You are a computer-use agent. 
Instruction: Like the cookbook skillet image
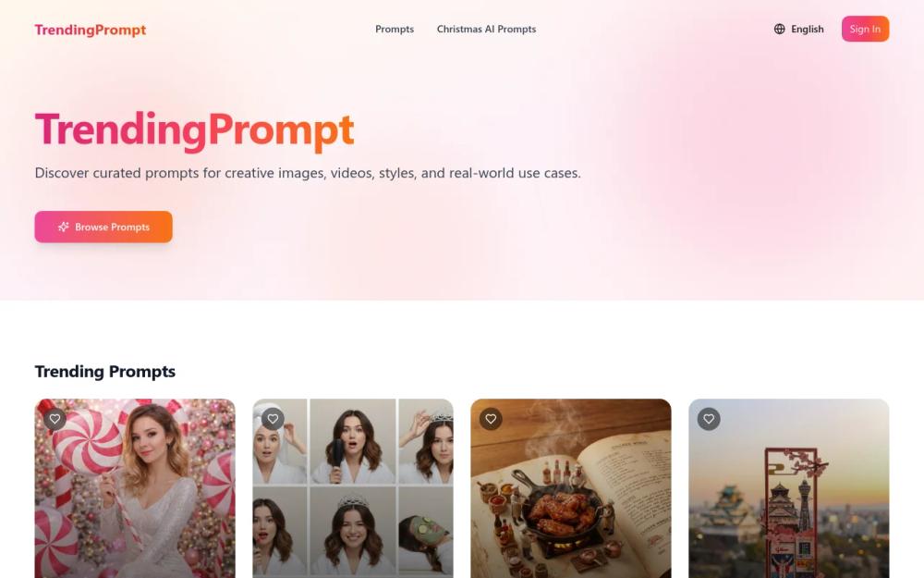pyautogui.click(x=491, y=419)
